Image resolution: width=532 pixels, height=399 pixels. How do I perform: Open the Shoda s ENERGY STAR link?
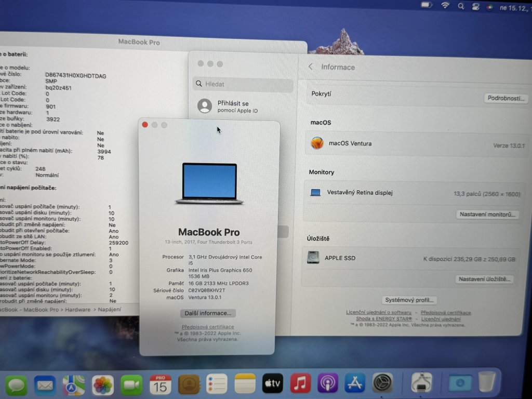[x=384, y=318]
